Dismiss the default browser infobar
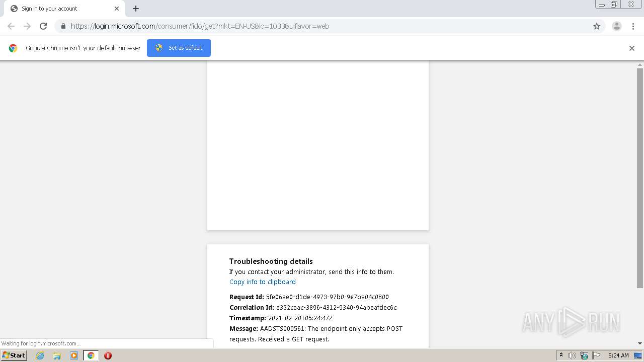This screenshot has height=362, width=644. pos(632,48)
